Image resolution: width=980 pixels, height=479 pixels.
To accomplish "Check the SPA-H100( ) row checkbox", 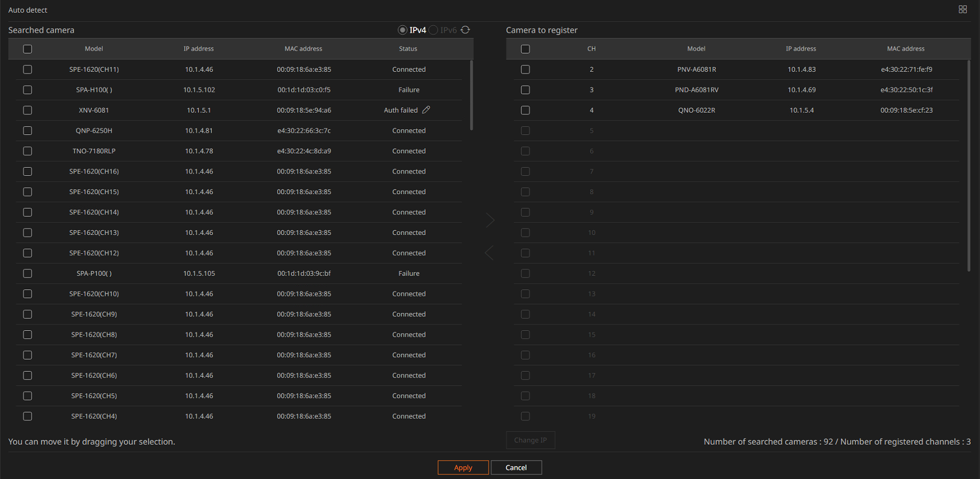I will point(28,90).
